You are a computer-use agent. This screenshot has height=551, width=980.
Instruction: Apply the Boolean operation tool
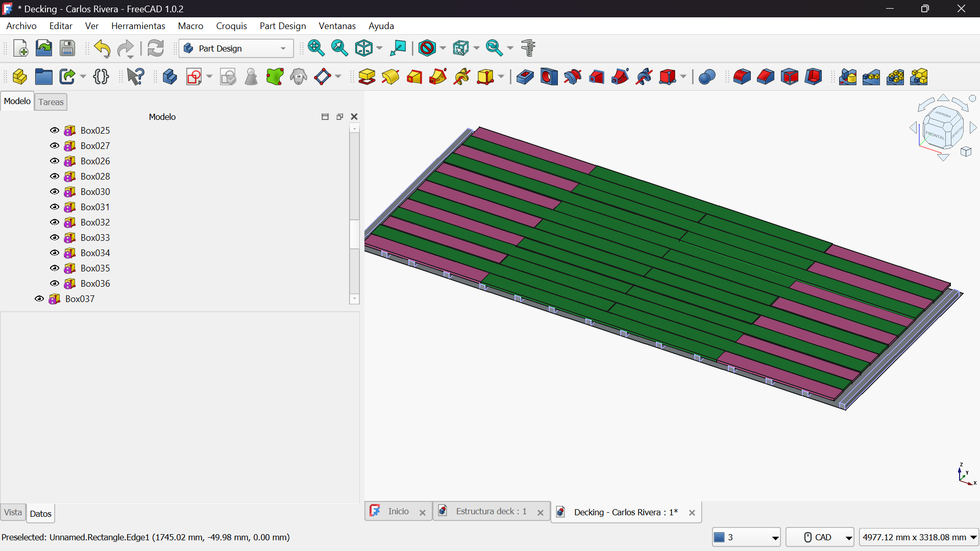(x=707, y=77)
